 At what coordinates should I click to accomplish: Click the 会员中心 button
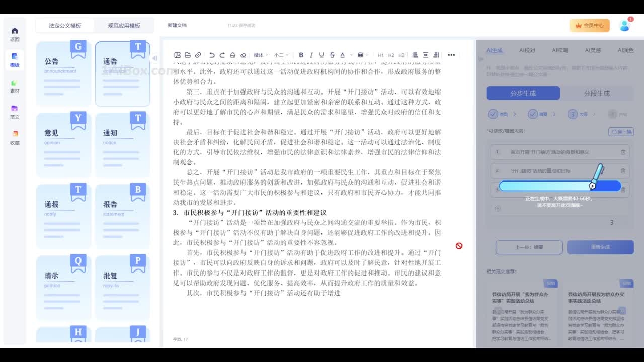pos(589,25)
